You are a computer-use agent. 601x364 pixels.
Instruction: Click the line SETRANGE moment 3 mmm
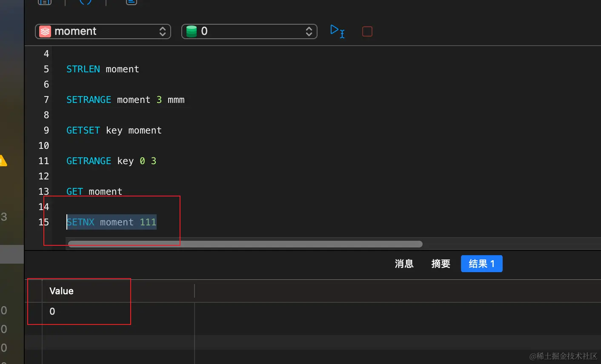coord(126,100)
